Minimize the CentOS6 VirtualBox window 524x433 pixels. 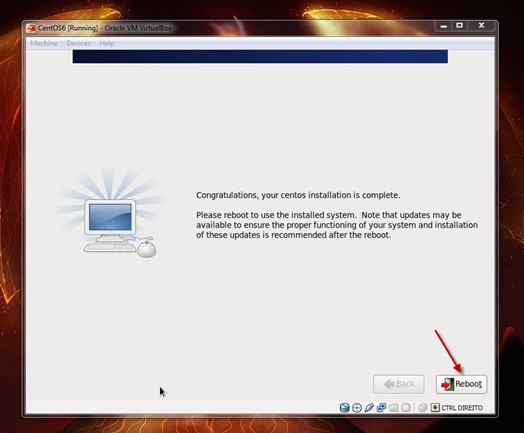(443, 26)
